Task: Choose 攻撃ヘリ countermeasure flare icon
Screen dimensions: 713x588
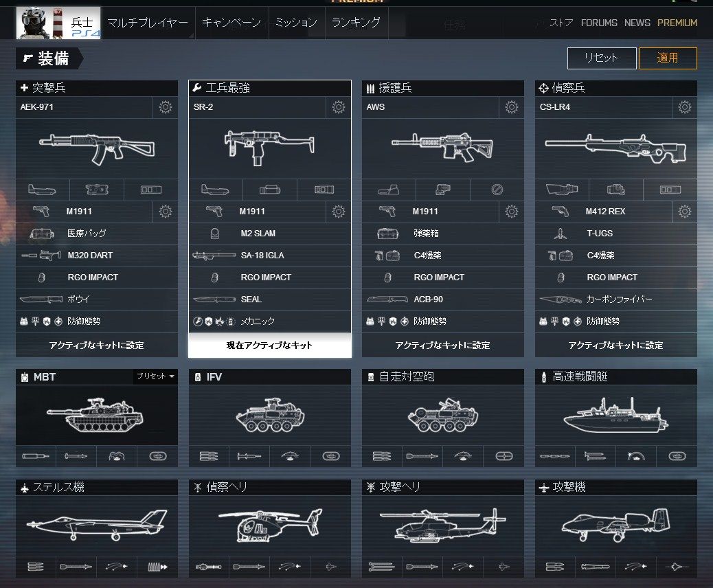Action: [x=463, y=567]
